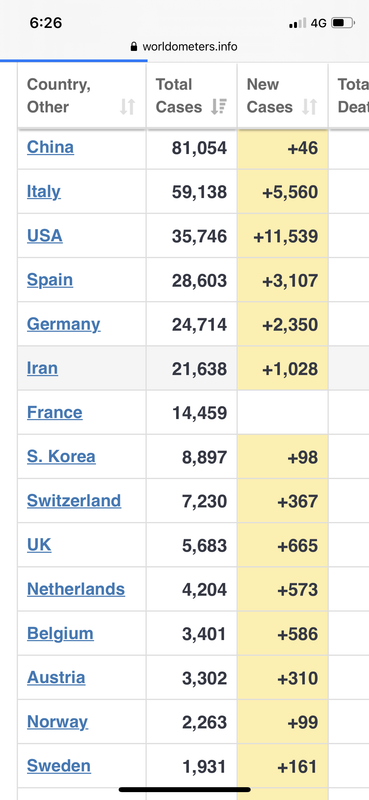Open the USA country link

(x=45, y=236)
